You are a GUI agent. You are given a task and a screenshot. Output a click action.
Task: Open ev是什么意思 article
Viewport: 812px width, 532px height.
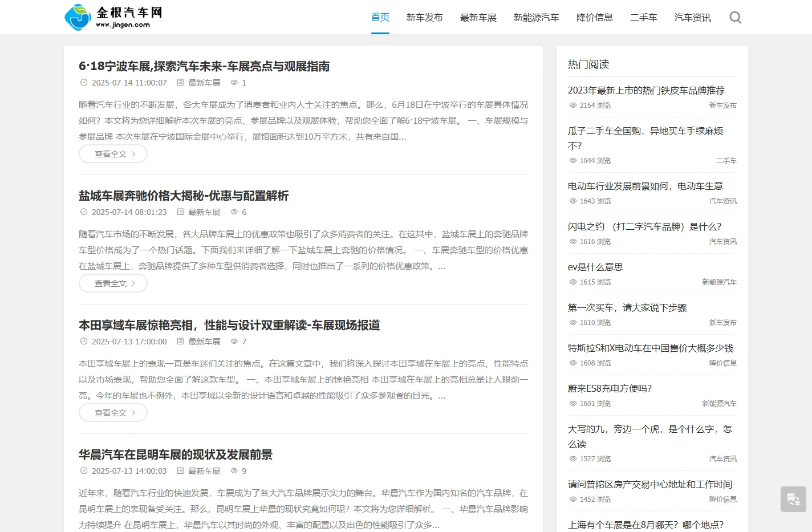tap(595, 267)
